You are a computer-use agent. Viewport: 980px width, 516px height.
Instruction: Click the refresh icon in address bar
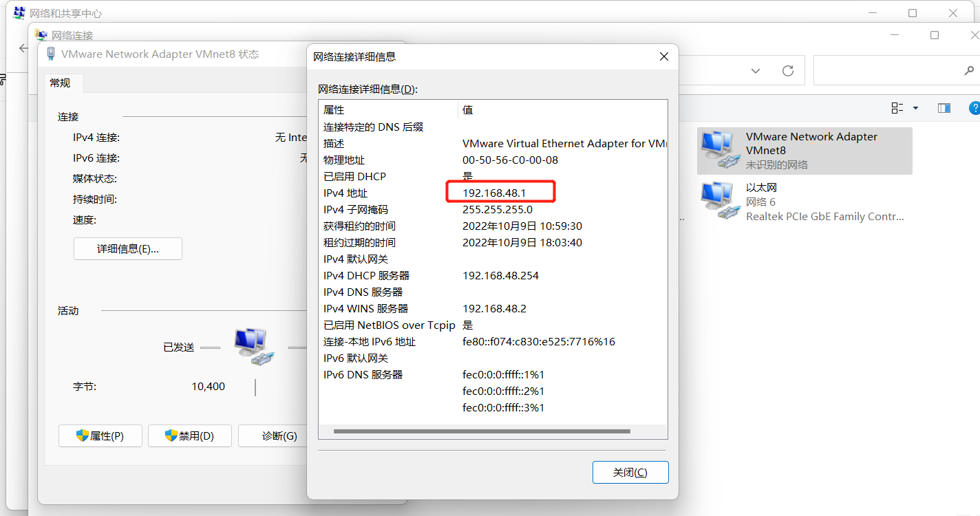pos(788,70)
